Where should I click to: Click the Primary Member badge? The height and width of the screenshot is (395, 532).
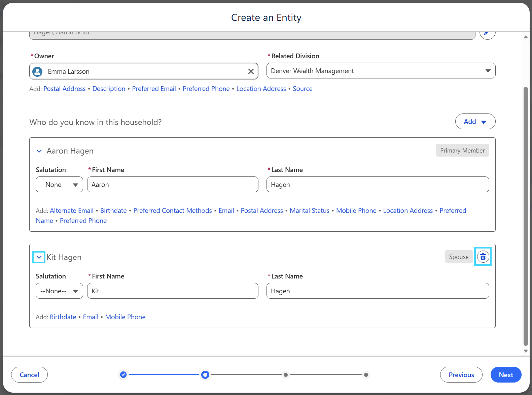coord(462,151)
